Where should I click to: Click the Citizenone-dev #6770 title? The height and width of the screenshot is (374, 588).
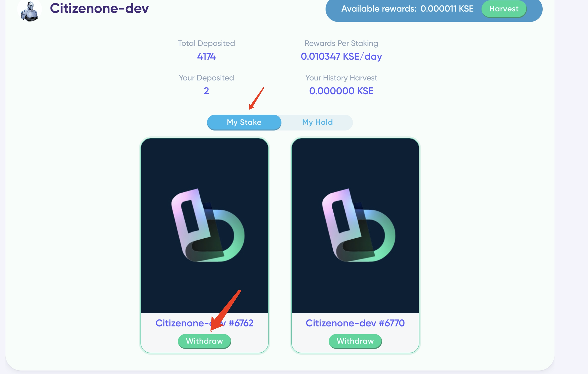[355, 323]
